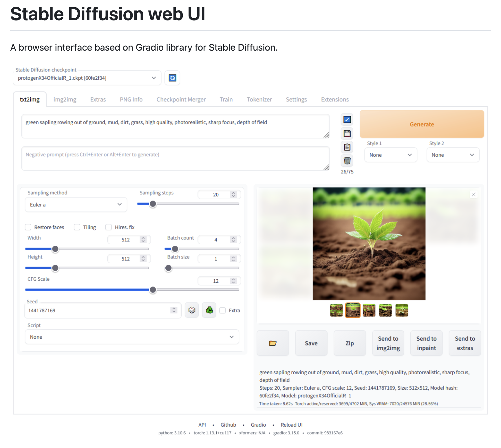This screenshot has height=448, width=501.
Task: Select the third gallery thumbnail
Action: (x=369, y=310)
